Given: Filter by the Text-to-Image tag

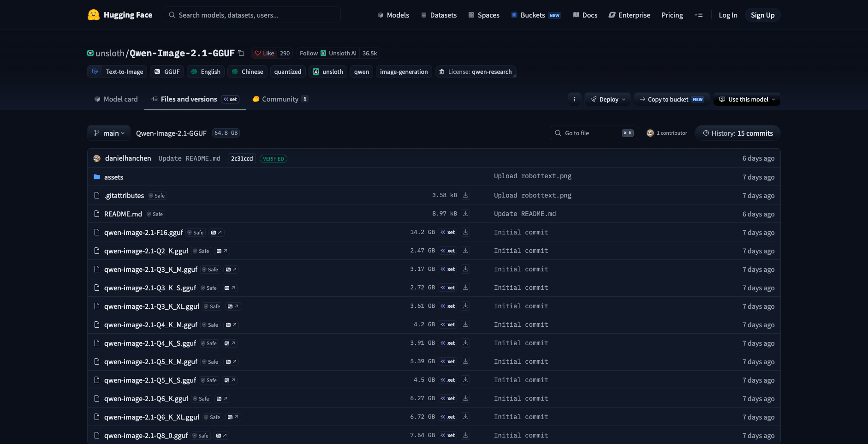Looking at the screenshot, I should pos(117,72).
